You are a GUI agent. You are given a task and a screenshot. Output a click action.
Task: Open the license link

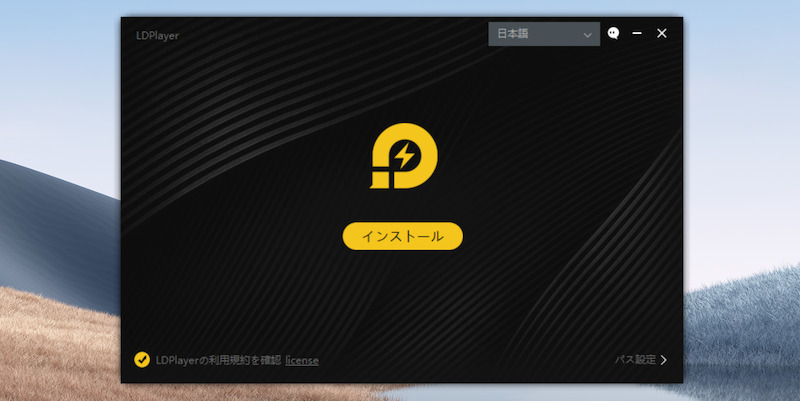click(302, 360)
